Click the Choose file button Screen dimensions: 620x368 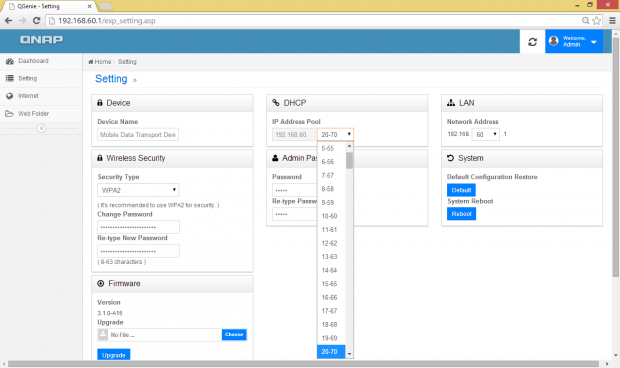coord(234,334)
